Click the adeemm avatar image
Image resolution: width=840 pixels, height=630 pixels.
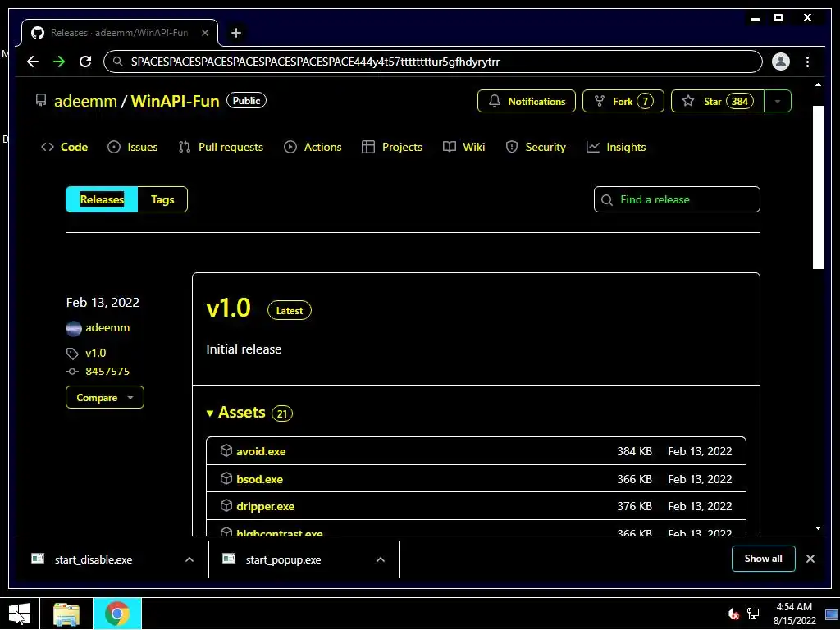pos(73,328)
